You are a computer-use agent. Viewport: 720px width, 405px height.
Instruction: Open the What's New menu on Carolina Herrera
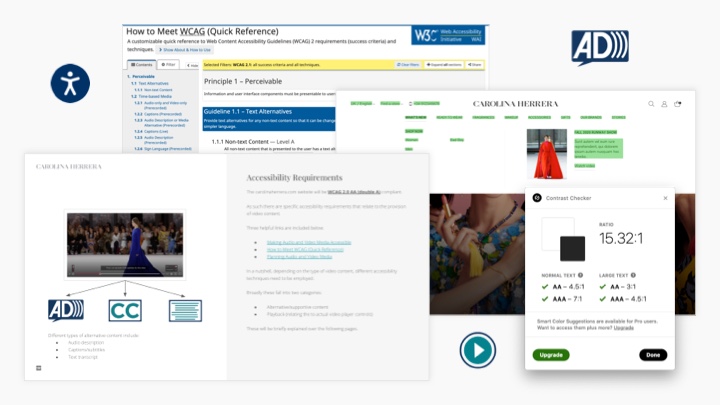pos(416,118)
